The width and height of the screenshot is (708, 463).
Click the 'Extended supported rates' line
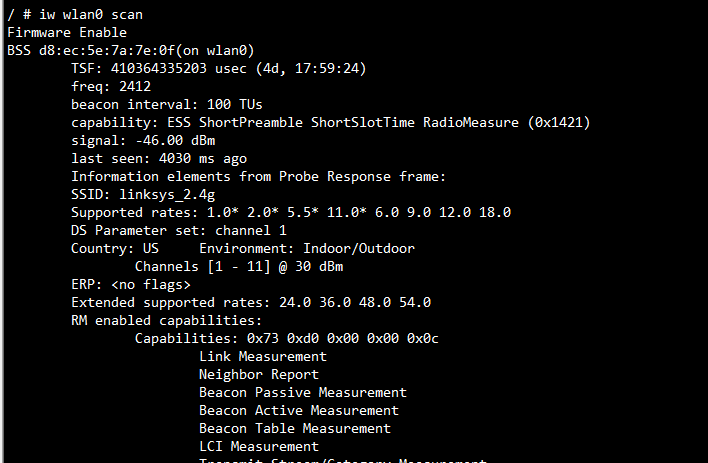(251, 302)
